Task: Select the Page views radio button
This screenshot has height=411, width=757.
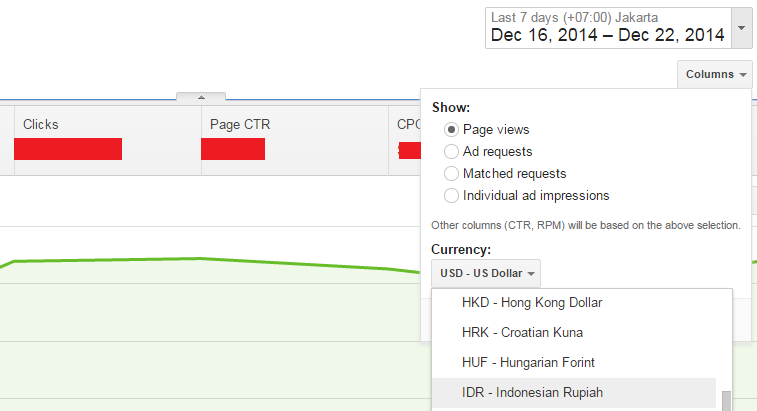Action: click(451, 129)
